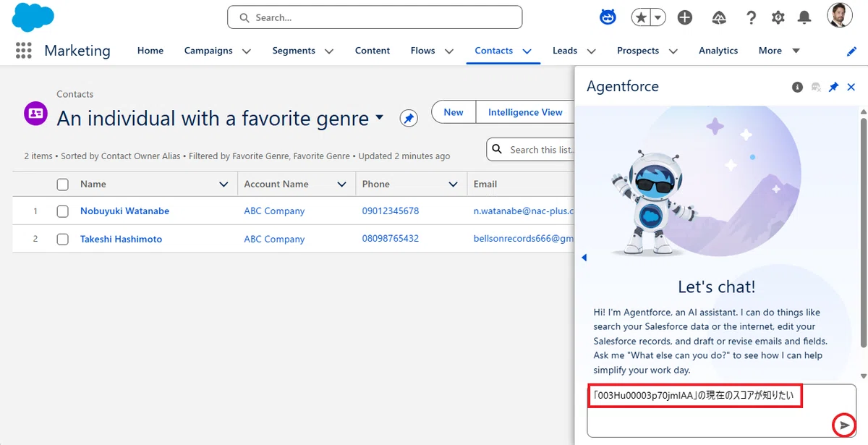
Task: Switch to Intelligence View
Action: click(525, 112)
